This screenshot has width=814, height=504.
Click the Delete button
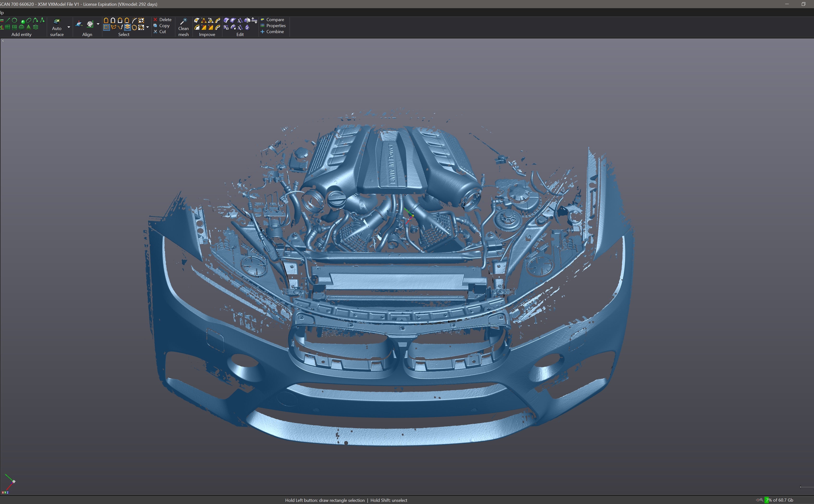[x=163, y=20]
